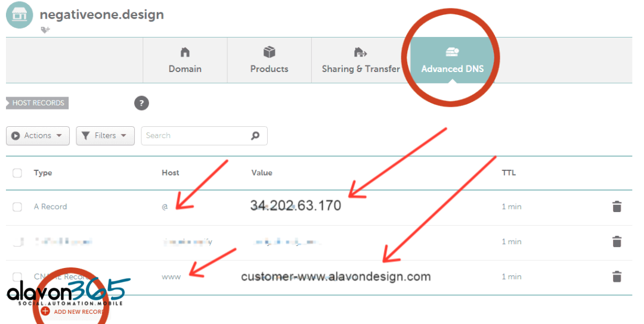Click the add tag icon under domain name
Screen dimensions: 644x324
tap(45, 30)
